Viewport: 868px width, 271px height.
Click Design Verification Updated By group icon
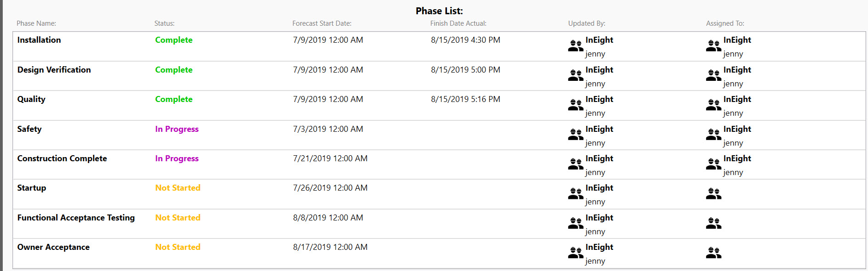tap(576, 76)
